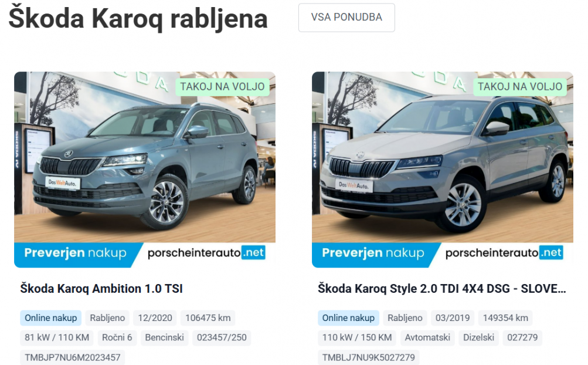Click porscheinterauto.net logo under first car

click(206, 253)
